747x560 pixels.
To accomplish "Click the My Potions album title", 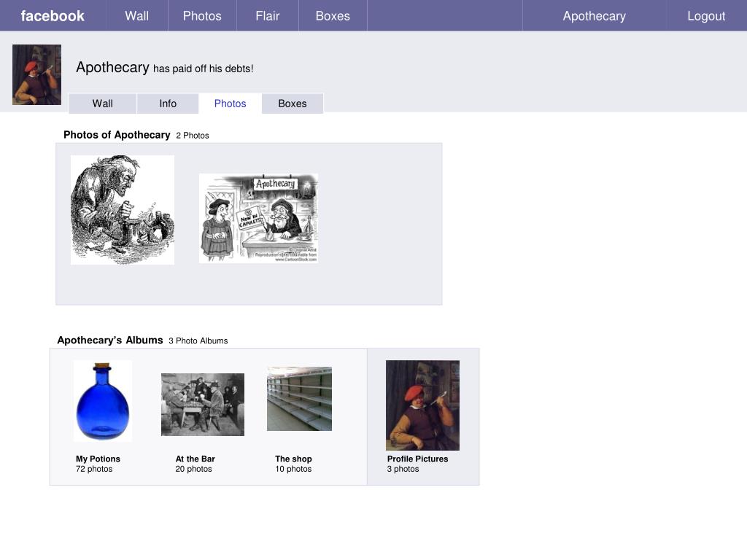I will coord(98,459).
